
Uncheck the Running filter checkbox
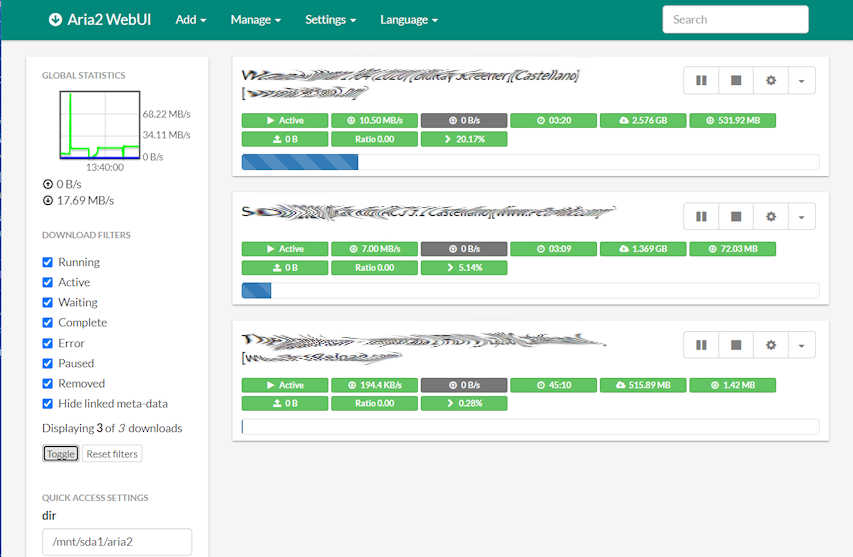pos(48,262)
